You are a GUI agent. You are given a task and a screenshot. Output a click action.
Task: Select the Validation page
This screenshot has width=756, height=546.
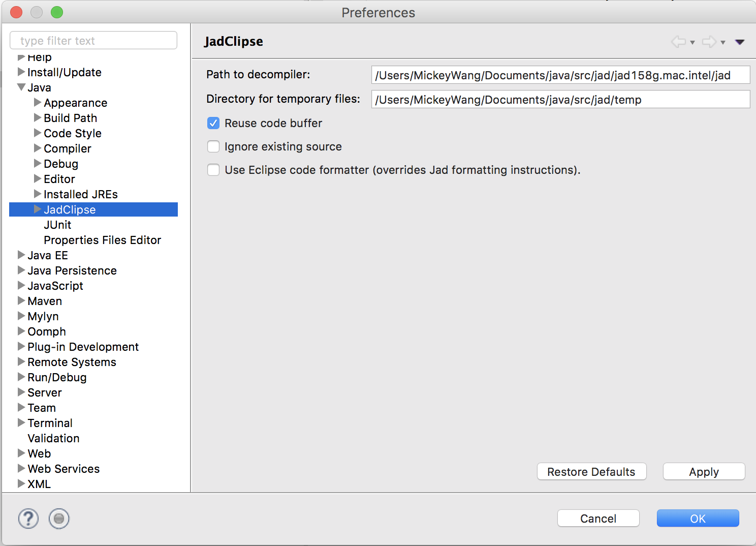coord(53,438)
